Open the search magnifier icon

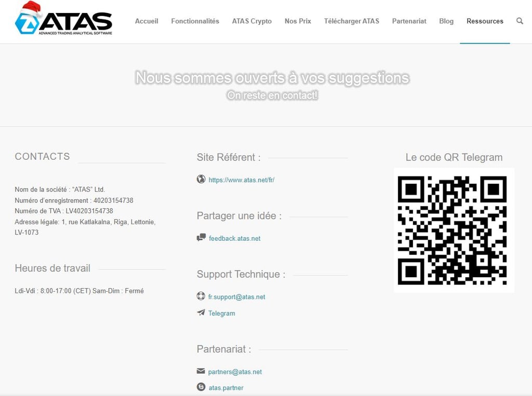tap(520, 21)
